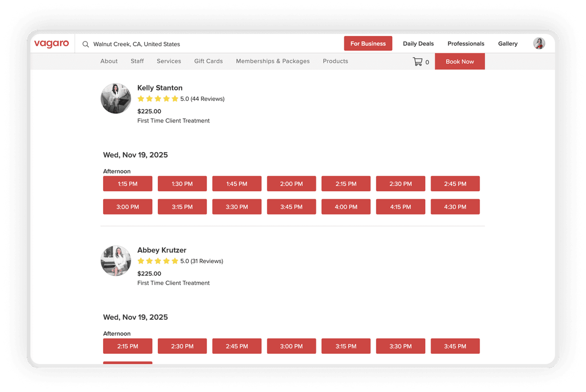Click the Vagaro logo
The height and width of the screenshot is (392, 586).
51,43
